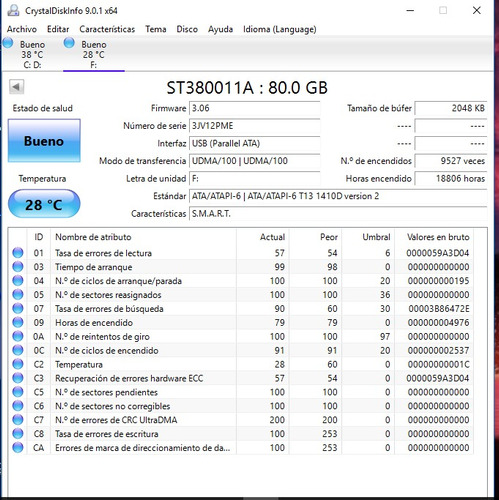499x500 pixels.
Task: Click status orb of Tiempo de arranque row
Action: pos(18,267)
